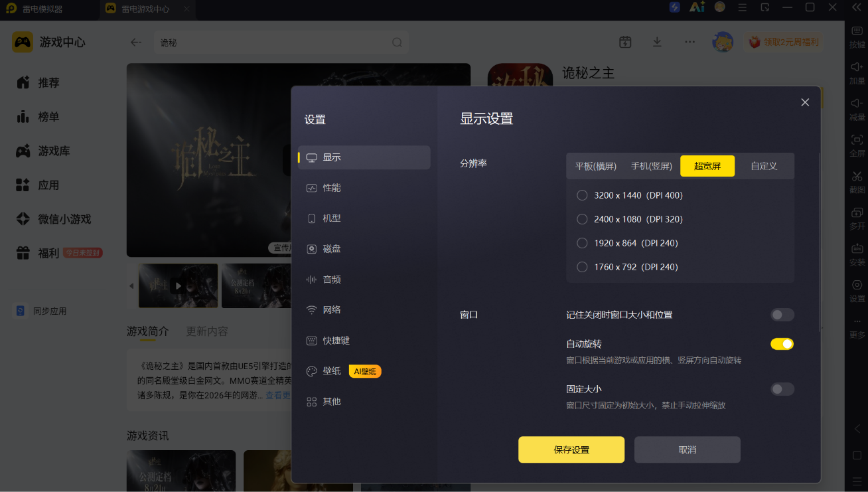
Task: Click the 加量 volume up icon
Action: pos(857,68)
